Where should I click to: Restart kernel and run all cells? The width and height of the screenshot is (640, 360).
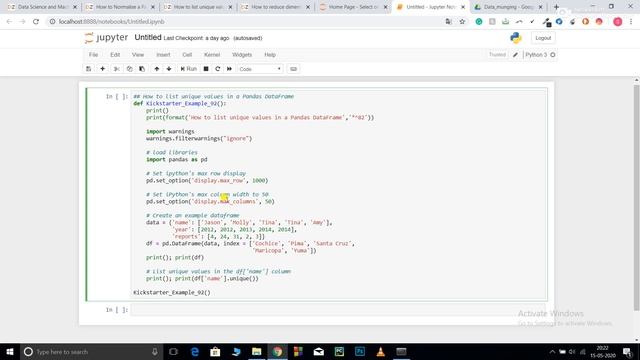coord(229,69)
